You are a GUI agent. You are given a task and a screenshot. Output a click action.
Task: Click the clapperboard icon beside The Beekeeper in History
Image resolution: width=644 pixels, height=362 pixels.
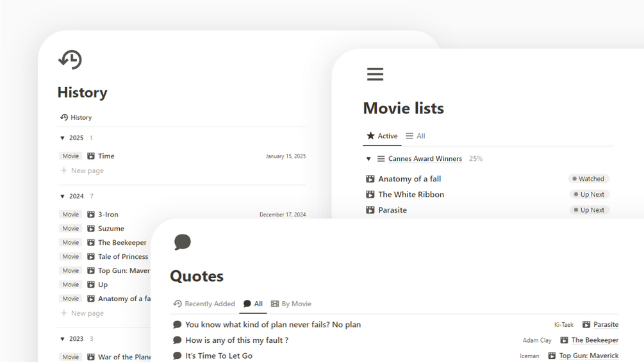91,242
